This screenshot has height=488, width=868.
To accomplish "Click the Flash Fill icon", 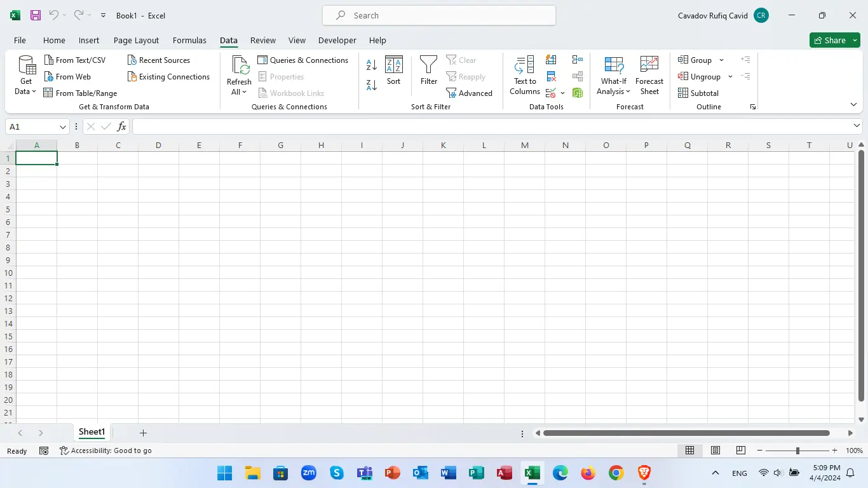I will (x=551, y=60).
